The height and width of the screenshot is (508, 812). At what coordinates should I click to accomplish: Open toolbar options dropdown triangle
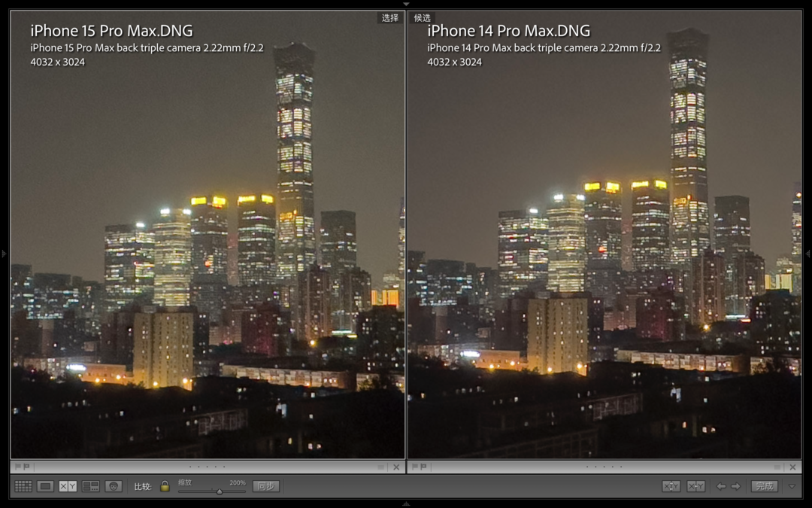pyautogui.click(x=792, y=486)
